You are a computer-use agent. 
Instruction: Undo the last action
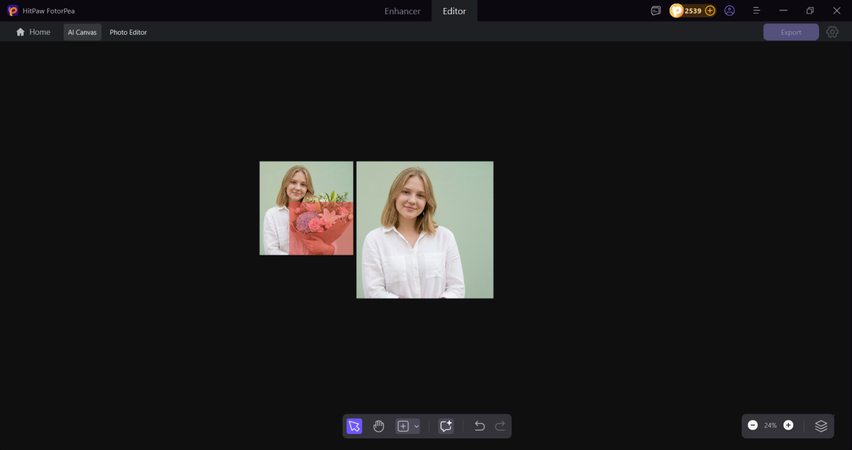click(479, 426)
